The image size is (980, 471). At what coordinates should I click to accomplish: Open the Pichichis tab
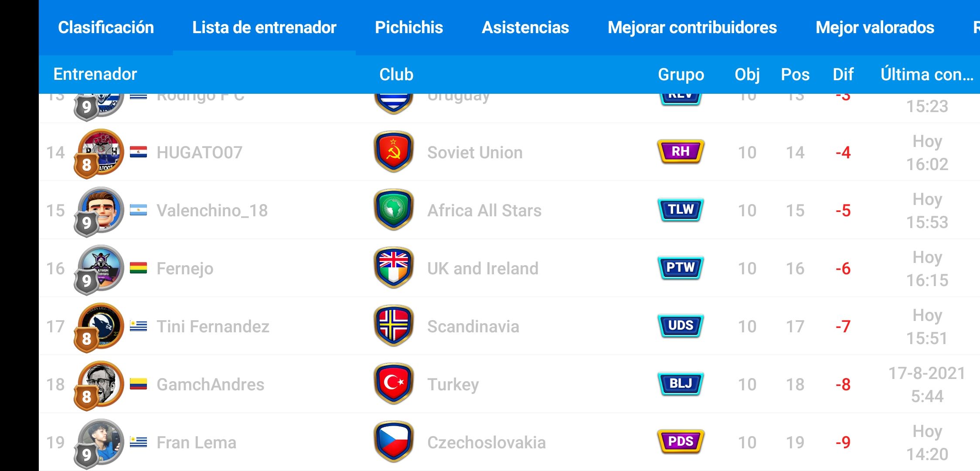point(409,27)
